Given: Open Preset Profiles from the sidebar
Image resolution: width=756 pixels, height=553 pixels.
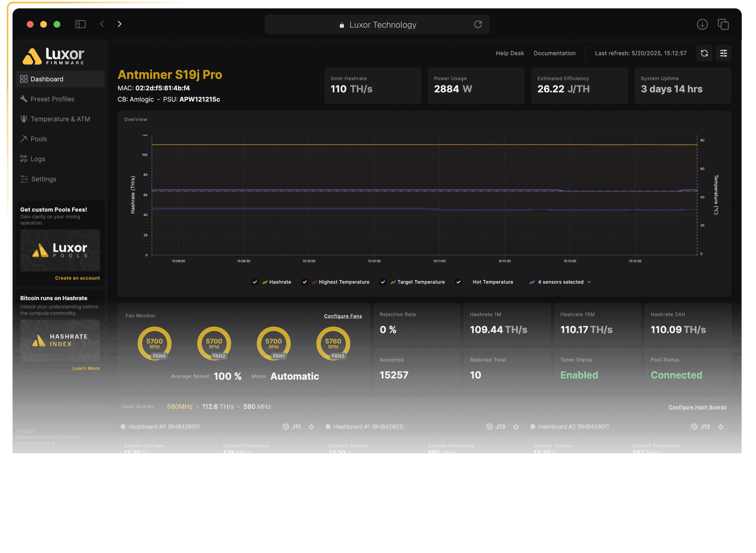Looking at the screenshot, I should [x=52, y=99].
